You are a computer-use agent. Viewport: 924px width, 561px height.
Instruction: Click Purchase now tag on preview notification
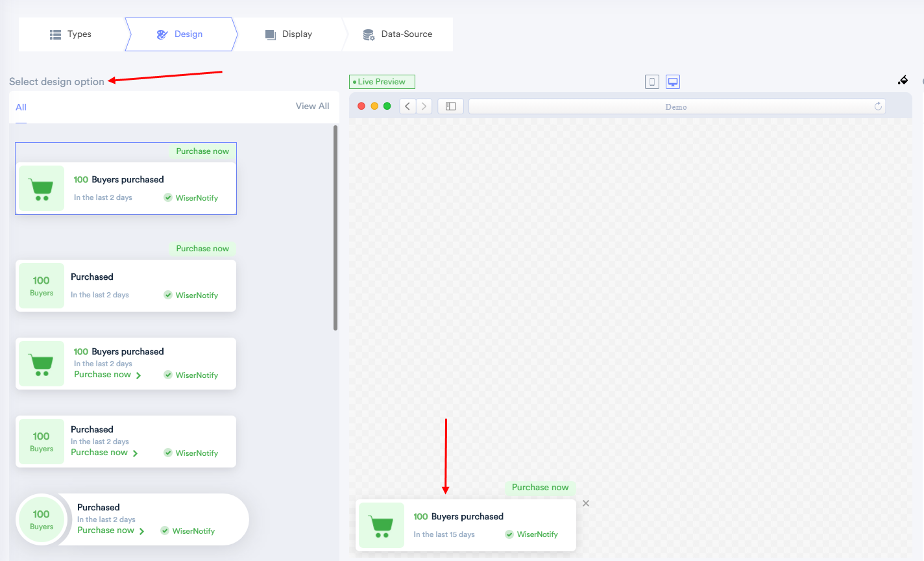pyautogui.click(x=540, y=488)
